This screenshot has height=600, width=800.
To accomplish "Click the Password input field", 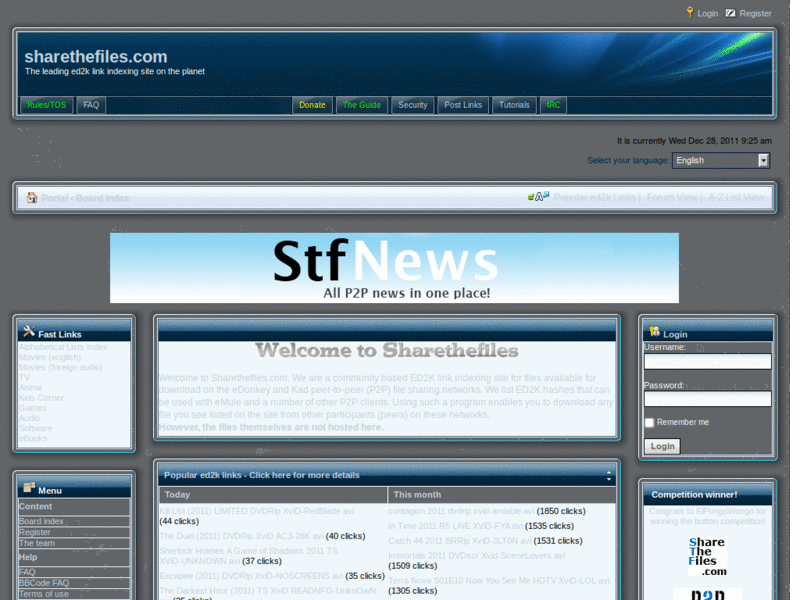I will pos(708,399).
